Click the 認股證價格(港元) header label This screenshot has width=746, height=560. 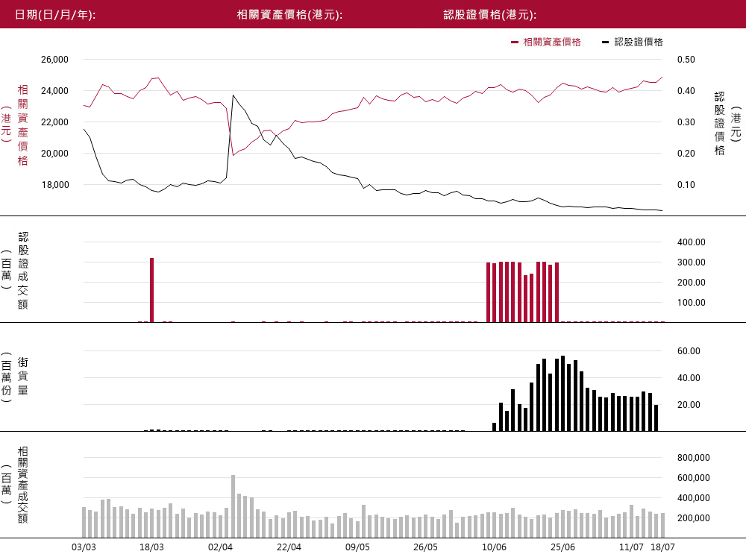(490, 15)
